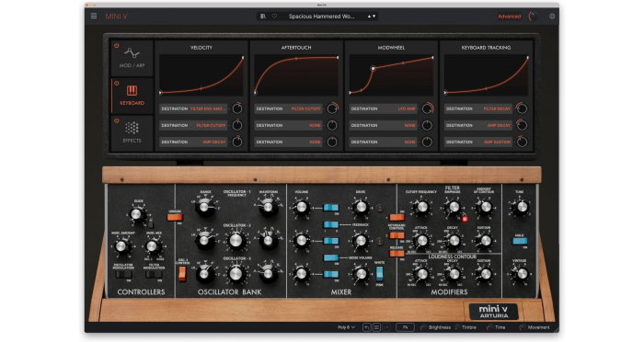
Task: Click the AMOUNT OF CONTOUR knob
Action: click(486, 208)
